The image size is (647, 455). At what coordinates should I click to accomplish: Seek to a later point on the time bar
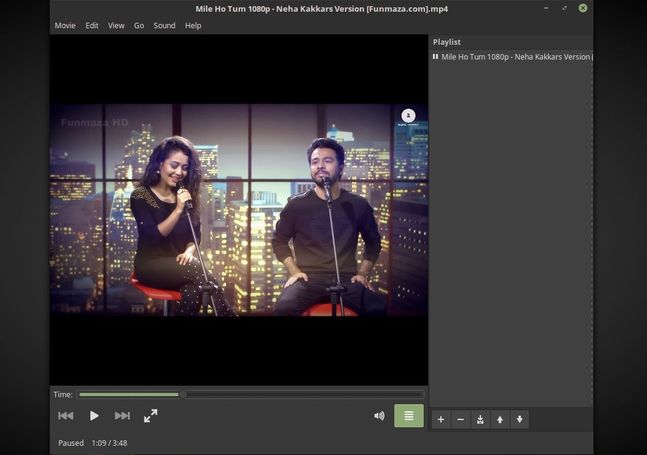(x=305, y=395)
